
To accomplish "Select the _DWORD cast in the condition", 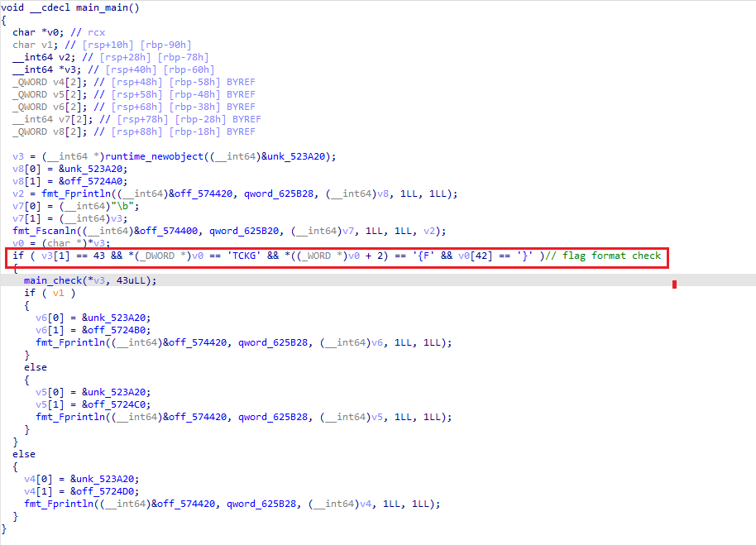I will tap(160, 256).
